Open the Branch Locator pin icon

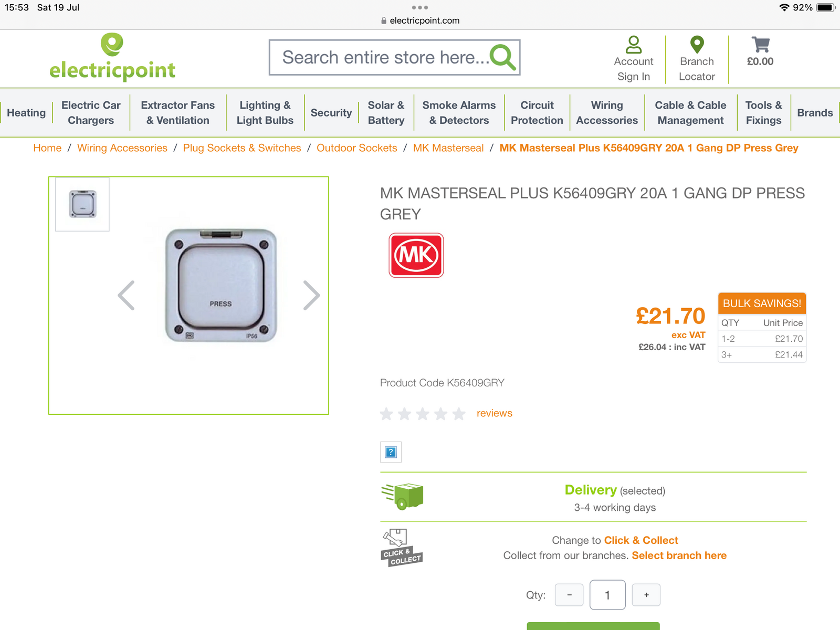697,45
